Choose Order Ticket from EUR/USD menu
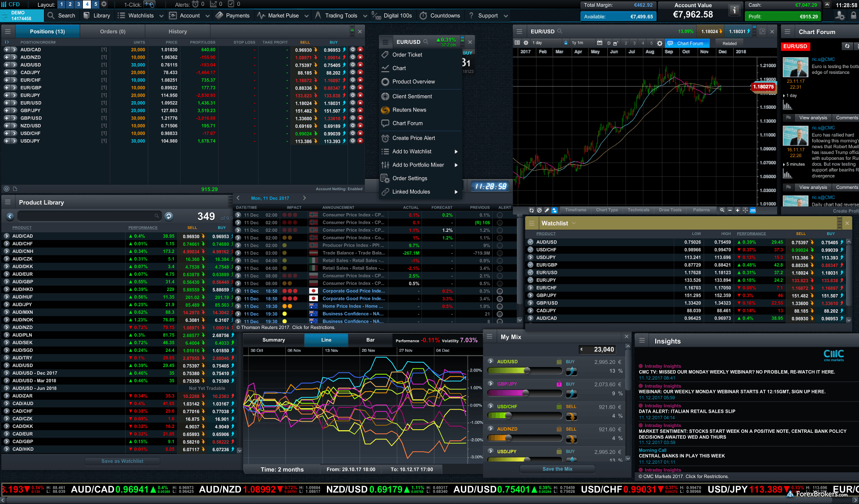The height and width of the screenshot is (504, 859). [407, 55]
